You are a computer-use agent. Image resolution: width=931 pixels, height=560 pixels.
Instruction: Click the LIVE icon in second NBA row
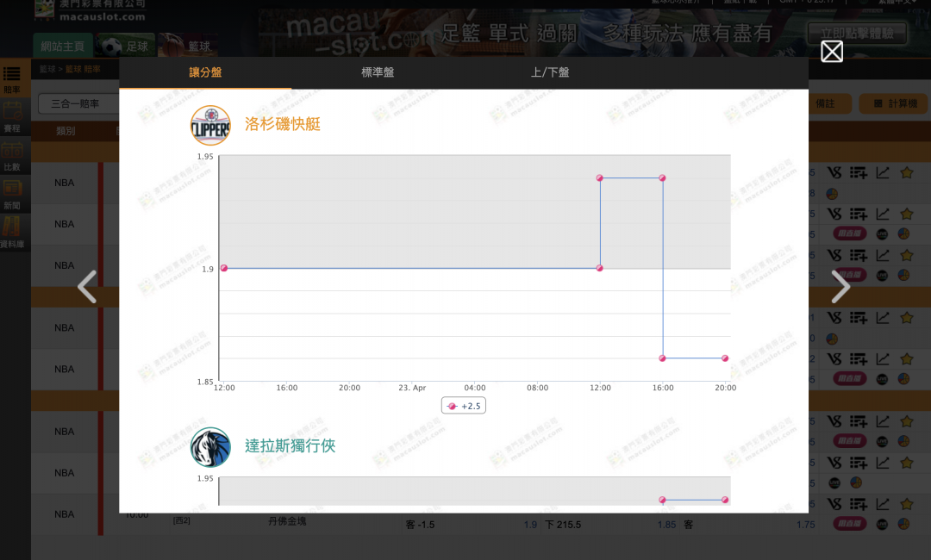click(x=883, y=233)
